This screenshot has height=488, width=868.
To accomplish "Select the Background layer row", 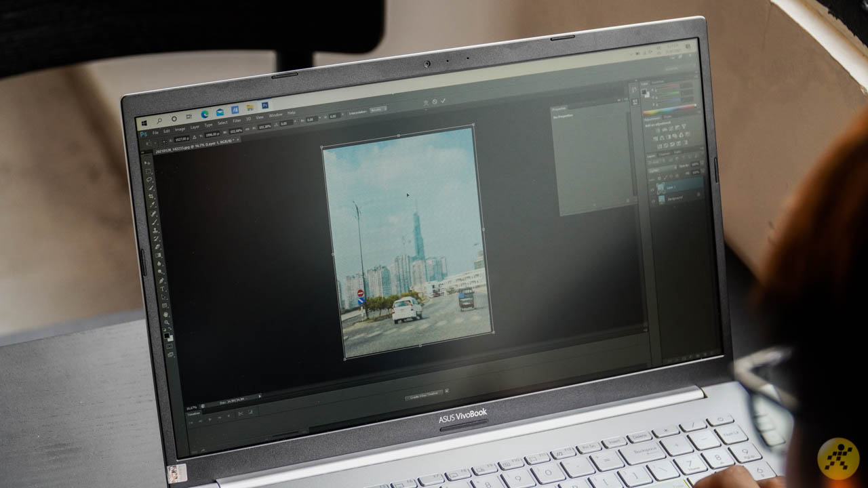I will click(x=677, y=199).
